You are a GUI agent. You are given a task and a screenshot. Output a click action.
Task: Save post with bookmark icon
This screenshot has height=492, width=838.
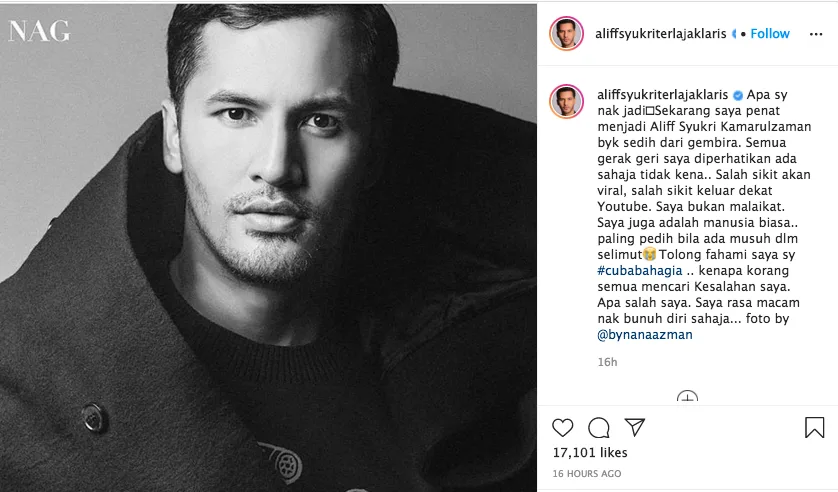click(814, 427)
